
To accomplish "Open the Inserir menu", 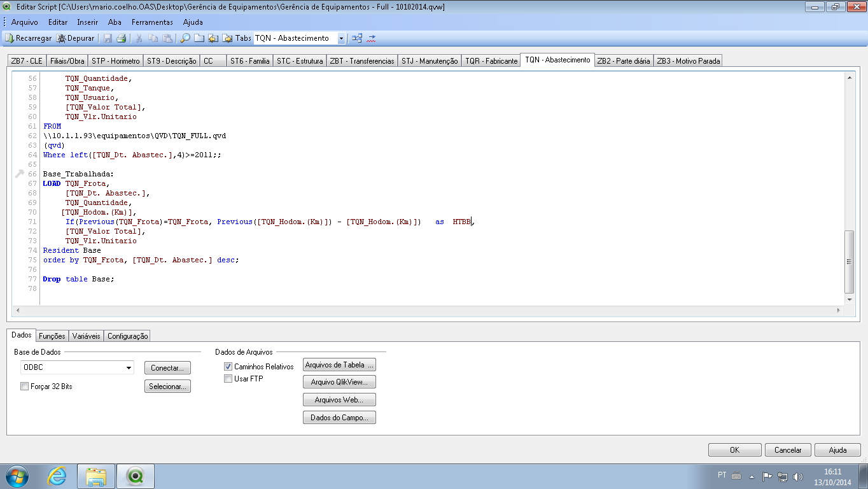I will 88,22.
